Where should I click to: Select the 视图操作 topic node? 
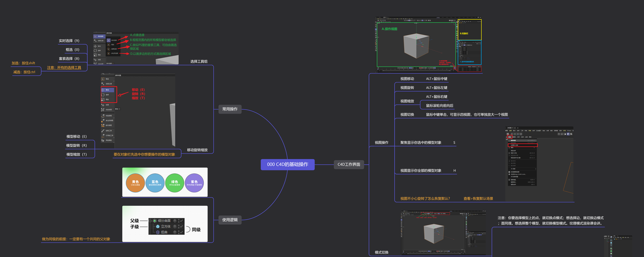(x=381, y=143)
